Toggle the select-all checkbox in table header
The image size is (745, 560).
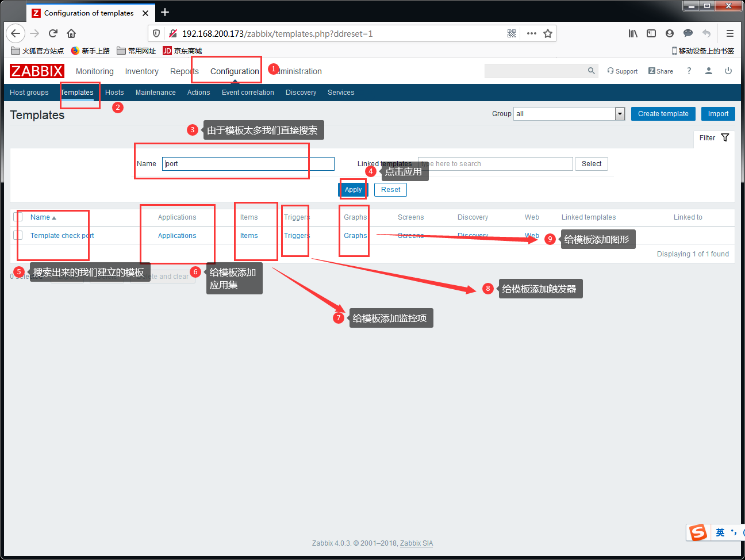(x=18, y=217)
